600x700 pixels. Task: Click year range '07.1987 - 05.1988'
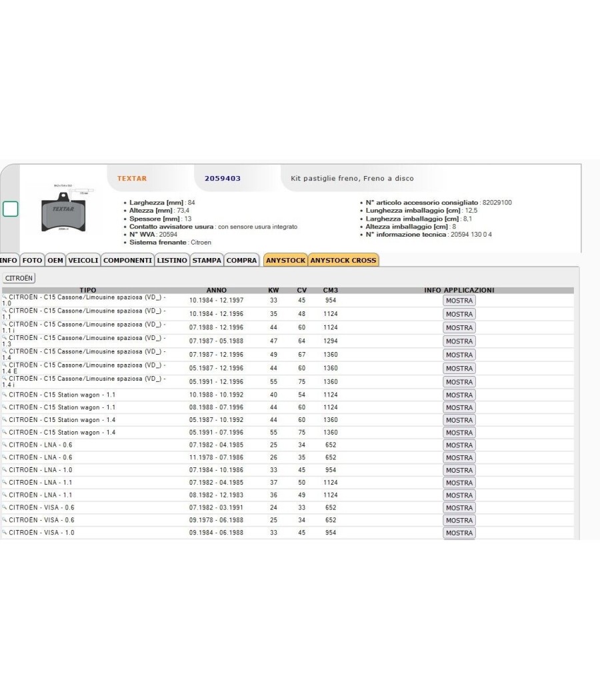[216, 341]
